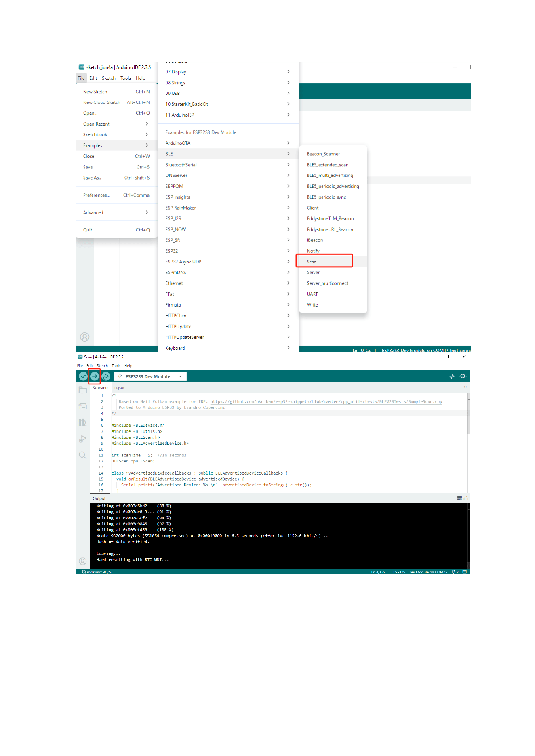Viewport: 535px width, 756px height.
Task: Expand the Open Recent submenu
Action: tap(116, 124)
